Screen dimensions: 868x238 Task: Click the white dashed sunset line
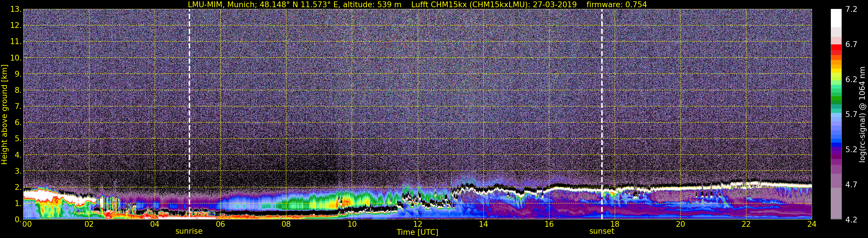(x=602, y=114)
